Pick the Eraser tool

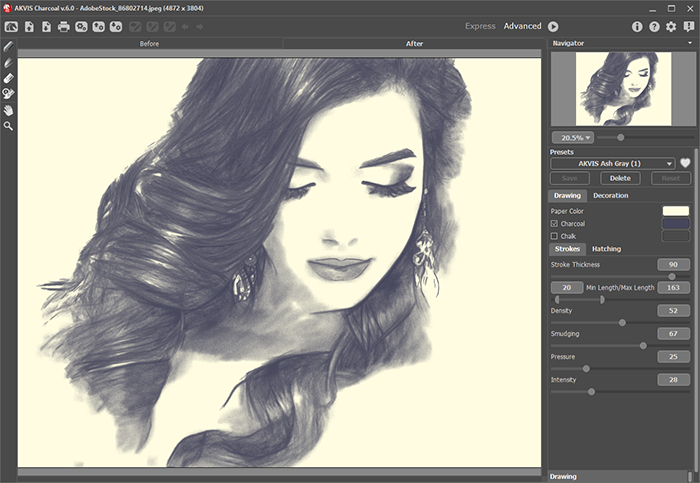[9, 78]
